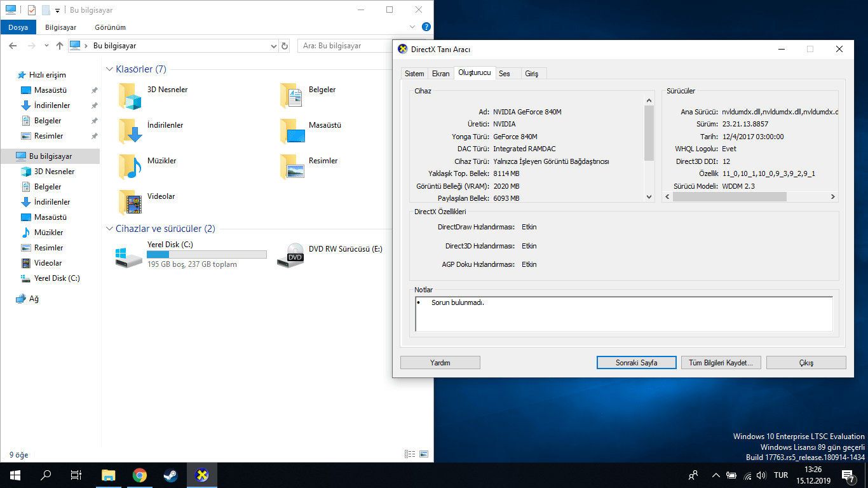Open the Görünüm ribbon tab
The height and width of the screenshot is (488, 868).
pos(111,27)
